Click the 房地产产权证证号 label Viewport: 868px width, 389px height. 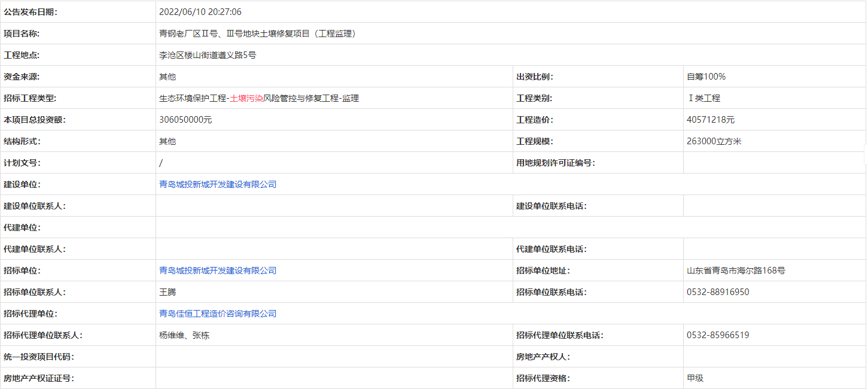(39, 378)
